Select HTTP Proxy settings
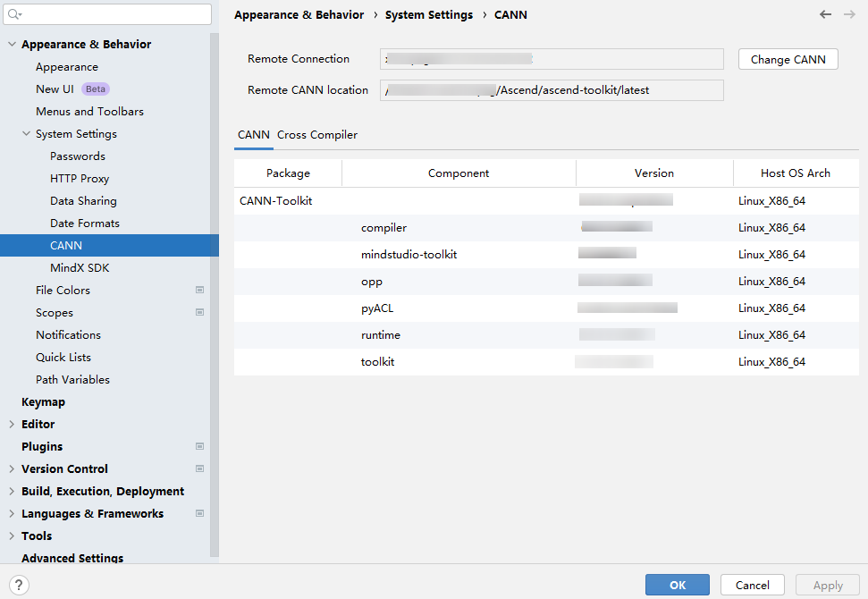The height and width of the screenshot is (599, 868). click(80, 178)
